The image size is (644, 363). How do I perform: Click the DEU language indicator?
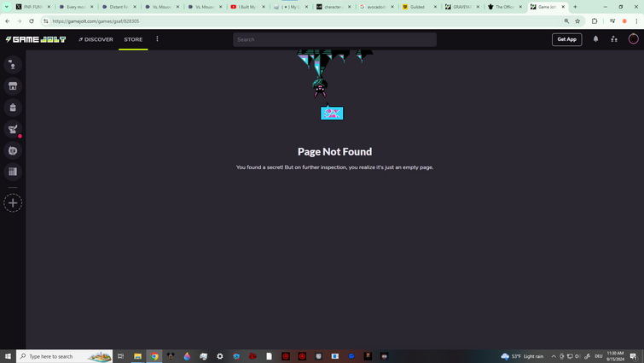click(599, 356)
